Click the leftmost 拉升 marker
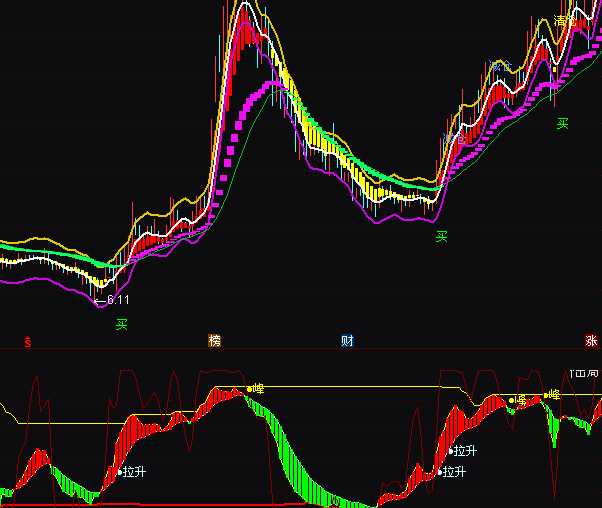 point(135,471)
